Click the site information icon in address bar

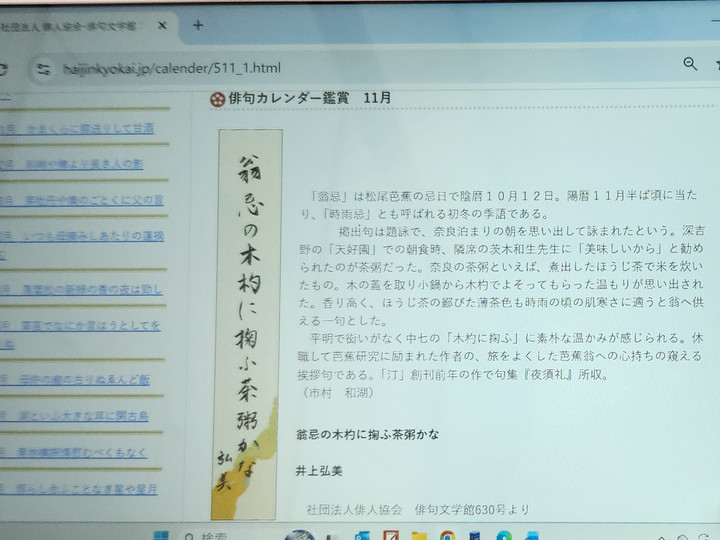pyautogui.click(x=43, y=69)
